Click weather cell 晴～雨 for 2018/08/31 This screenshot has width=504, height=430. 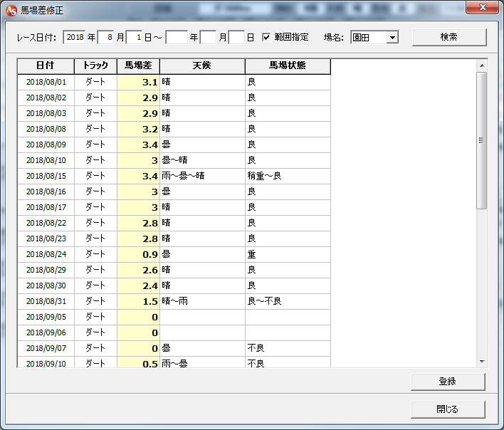pos(202,302)
